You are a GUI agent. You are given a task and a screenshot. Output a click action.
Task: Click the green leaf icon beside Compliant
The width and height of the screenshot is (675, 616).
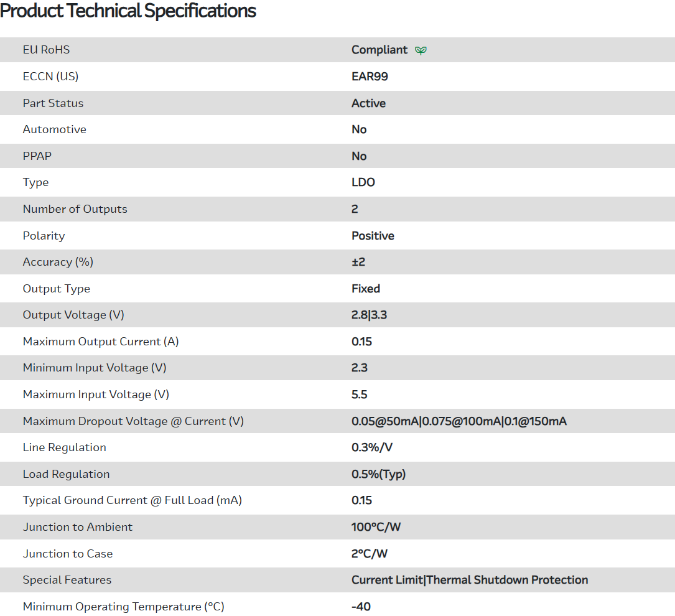click(421, 50)
